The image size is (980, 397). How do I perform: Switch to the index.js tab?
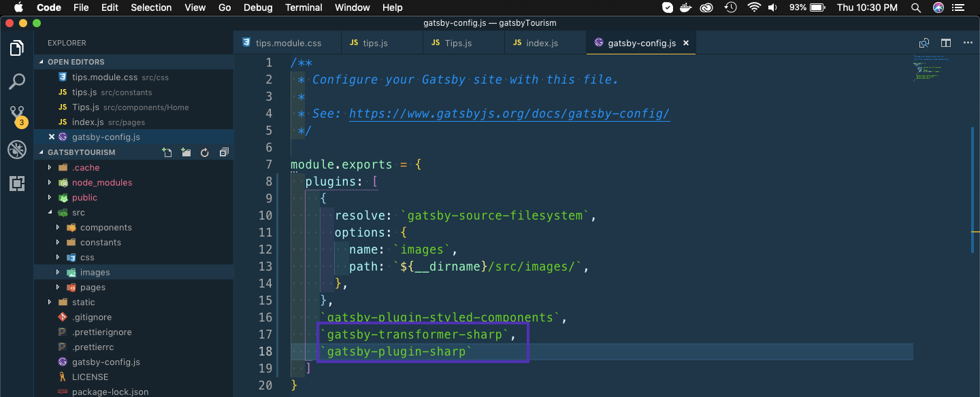[x=544, y=43]
